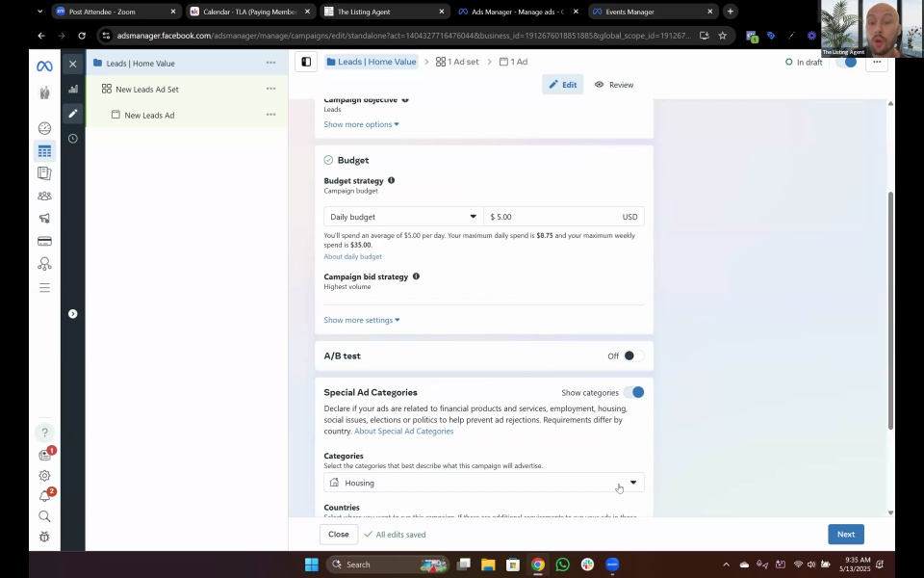Click 1 Ad set breadcrumb
The height and width of the screenshot is (578, 924).
pyautogui.click(x=457, y=62)
